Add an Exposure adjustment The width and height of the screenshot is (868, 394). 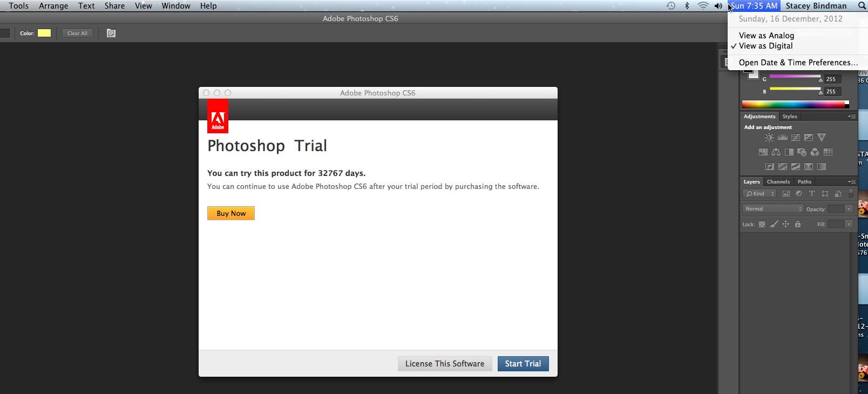coord(809,138)
